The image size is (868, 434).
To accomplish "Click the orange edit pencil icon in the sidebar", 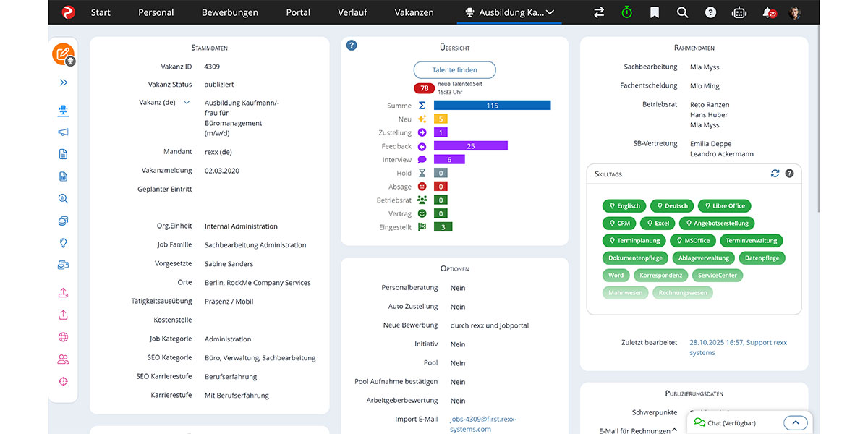I will click(61, 53).
